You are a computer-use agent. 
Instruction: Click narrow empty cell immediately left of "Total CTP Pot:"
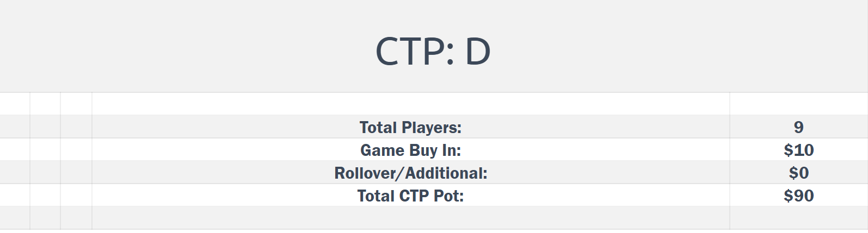coord(76,196)
